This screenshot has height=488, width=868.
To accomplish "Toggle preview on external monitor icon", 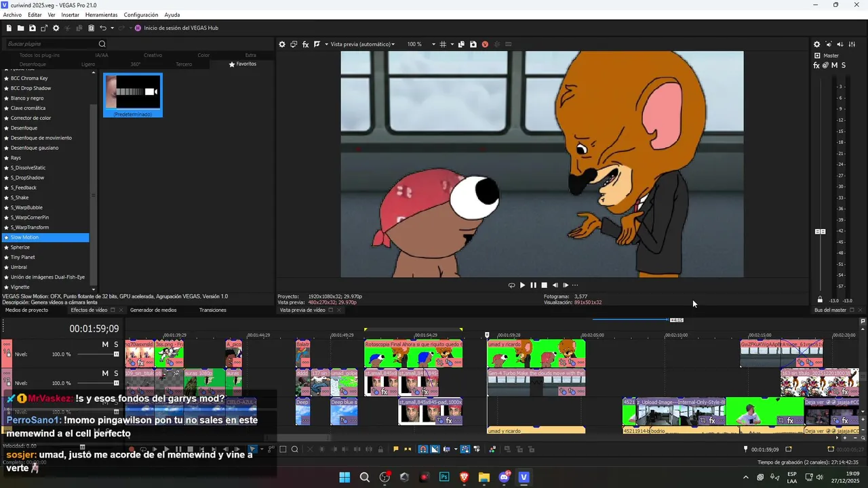I will click(294, 44).
